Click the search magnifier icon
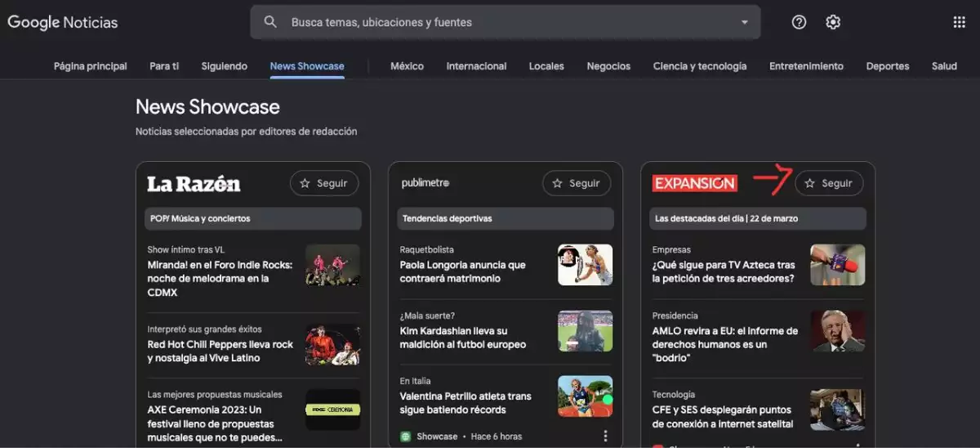 (270, 22)
